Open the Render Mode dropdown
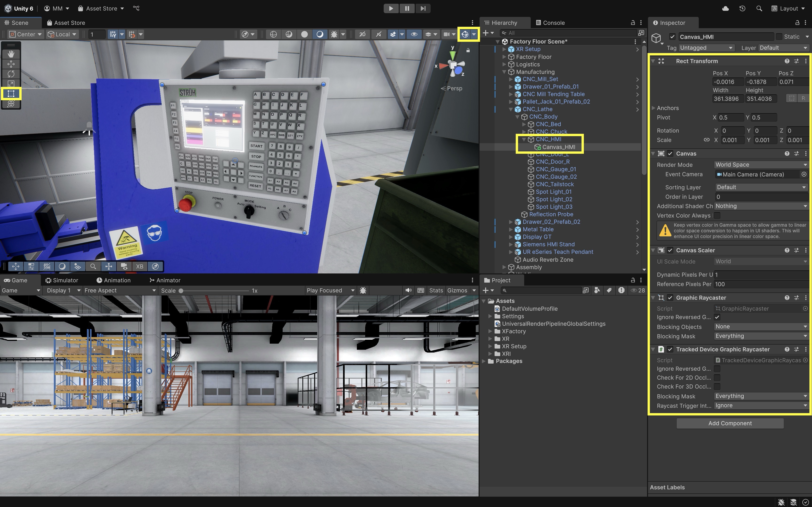This screenshot has height=507, width=812. click(x=760, y=165)
